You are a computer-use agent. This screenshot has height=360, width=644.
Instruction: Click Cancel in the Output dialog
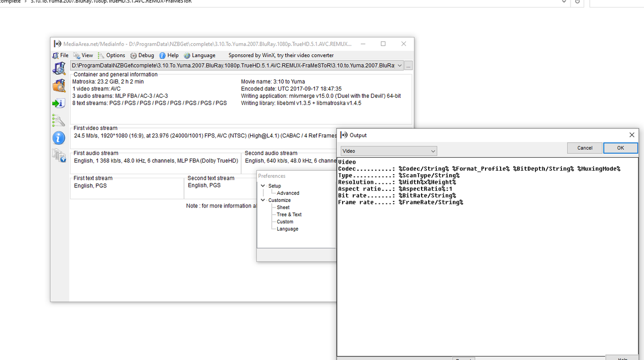tap(585, 148)
